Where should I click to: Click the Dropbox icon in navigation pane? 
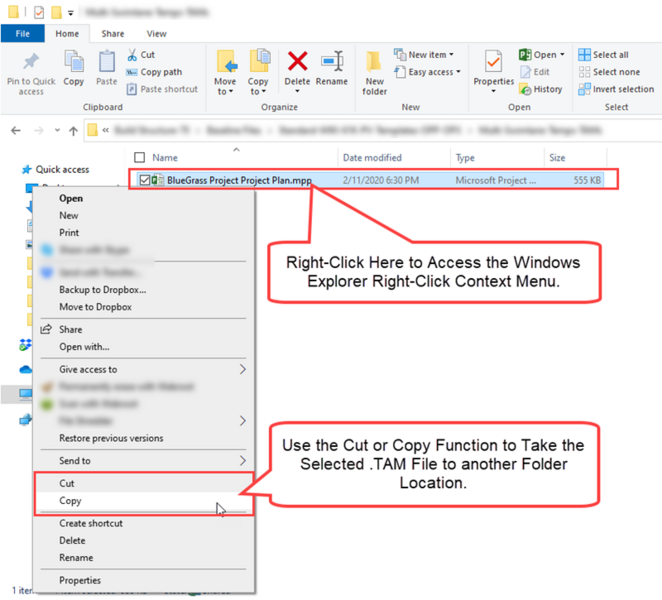pos(25,345)
